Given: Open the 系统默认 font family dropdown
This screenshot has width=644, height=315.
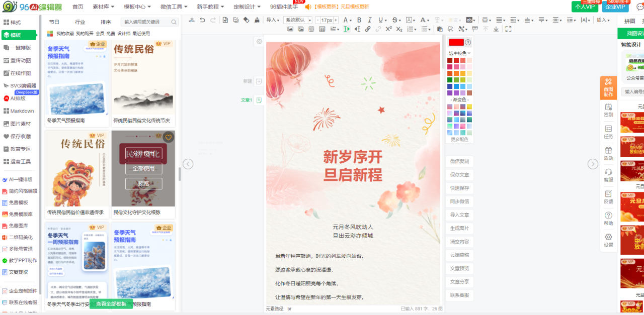Looking at the screenshot, I should pyautogui.click(x=297, y=20).
